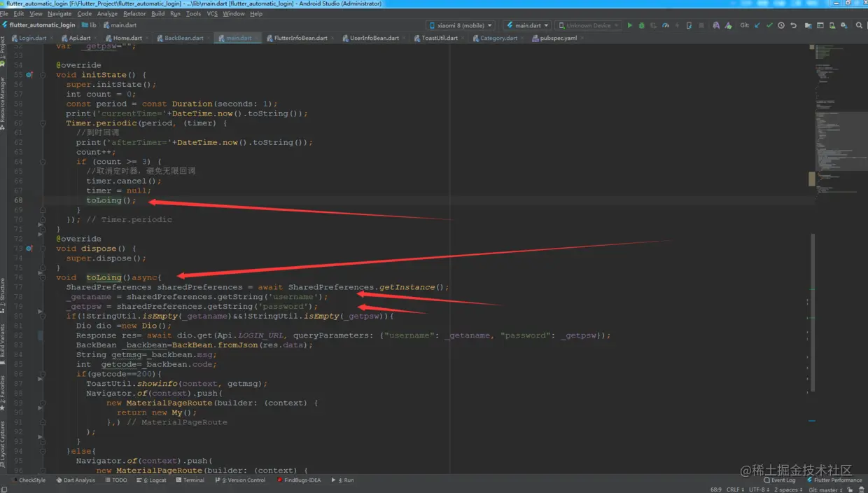Click the Search Everywhere magnifier icon
The image size is (868, 493).
860,25
